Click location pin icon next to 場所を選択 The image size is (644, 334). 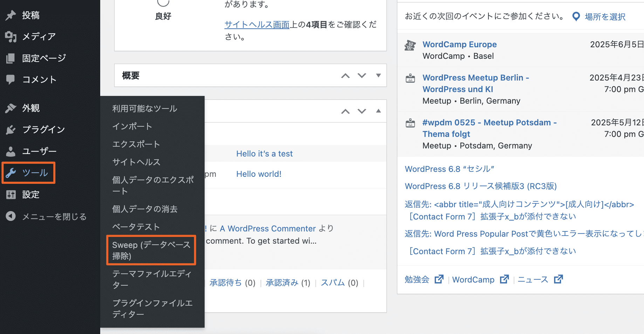576,16
